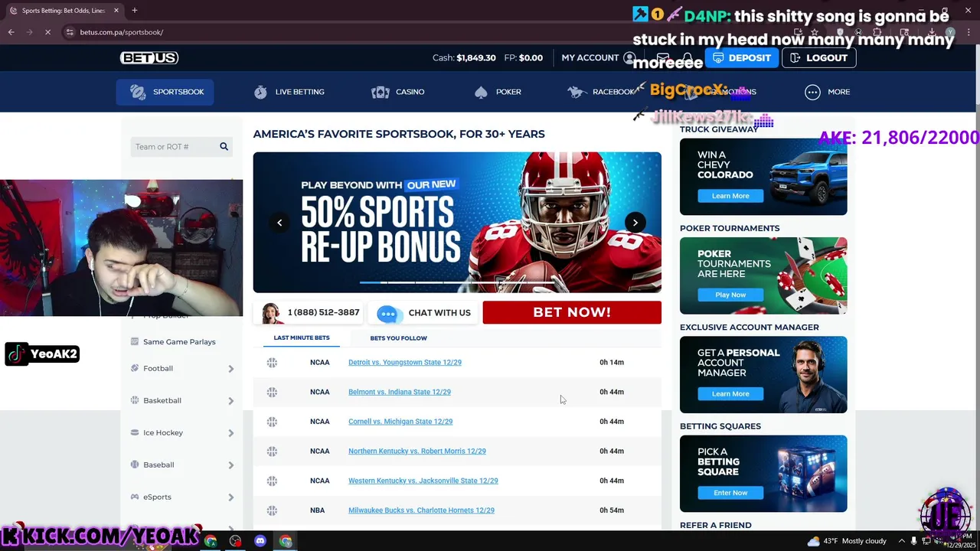Click Learn More on Personal Account Manager

click(730, 394)
